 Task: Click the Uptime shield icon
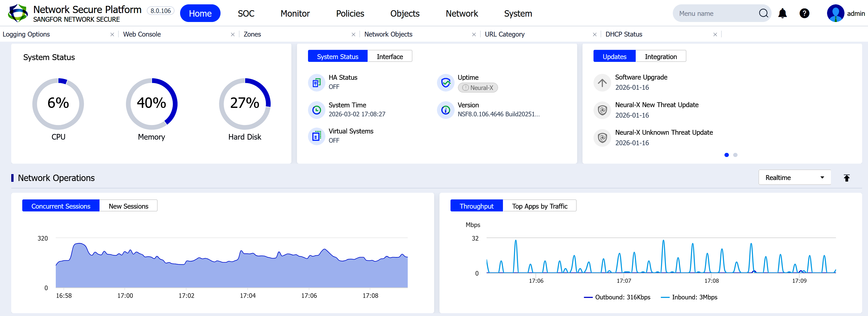pos(445,82)
